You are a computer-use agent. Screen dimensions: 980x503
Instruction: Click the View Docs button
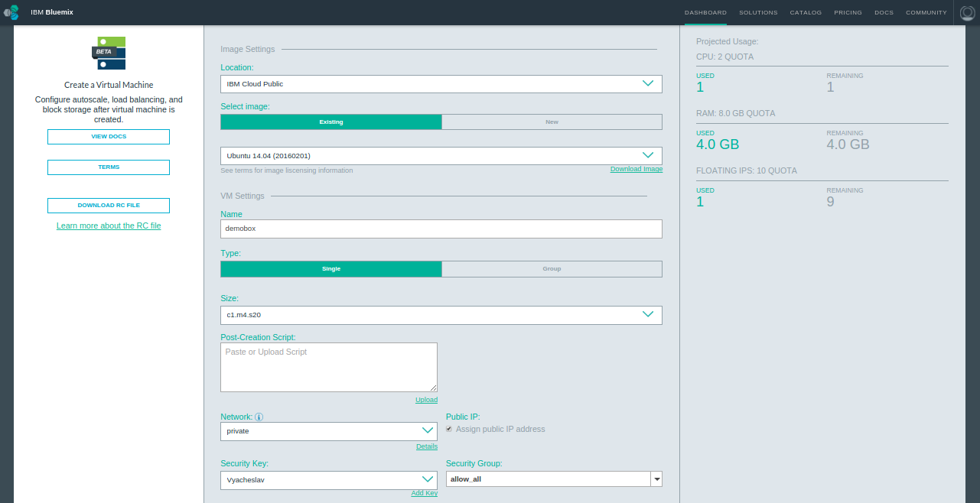point(109,137)
